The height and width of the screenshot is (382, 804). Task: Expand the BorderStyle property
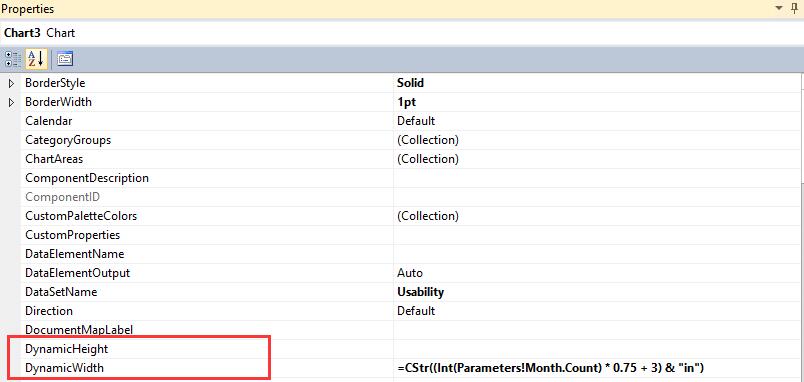click(x=11, y=83)
